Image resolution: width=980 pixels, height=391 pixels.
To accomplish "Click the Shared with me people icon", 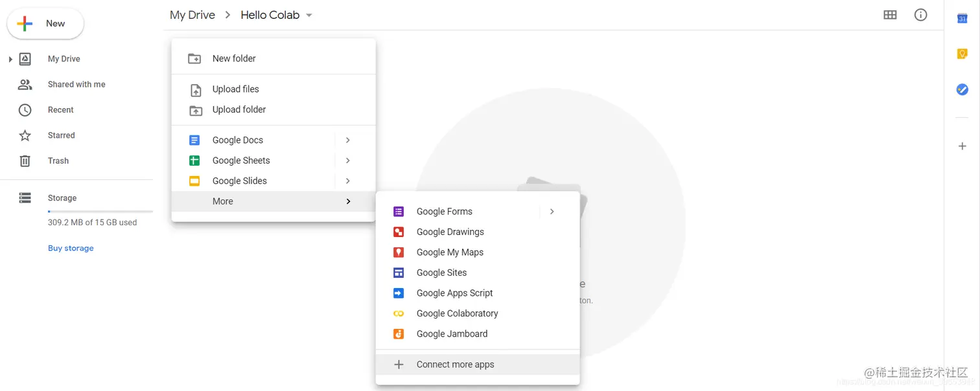I will click(x=25, y=84).
